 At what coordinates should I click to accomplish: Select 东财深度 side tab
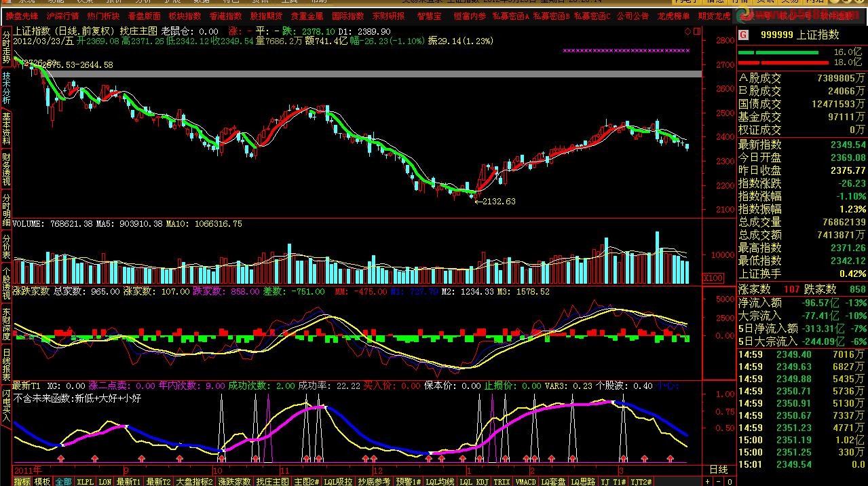(x=6, y=324)
